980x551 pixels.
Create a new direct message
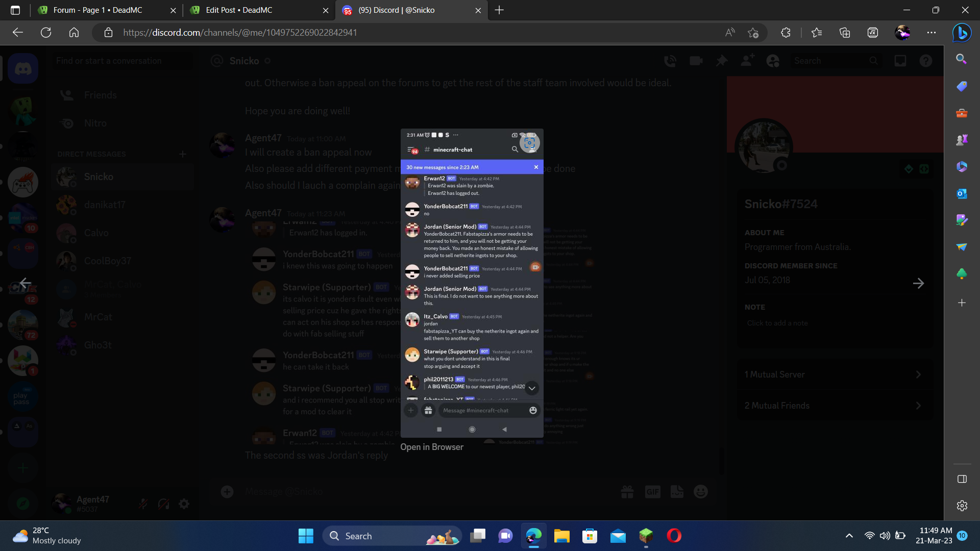point(183,154)
